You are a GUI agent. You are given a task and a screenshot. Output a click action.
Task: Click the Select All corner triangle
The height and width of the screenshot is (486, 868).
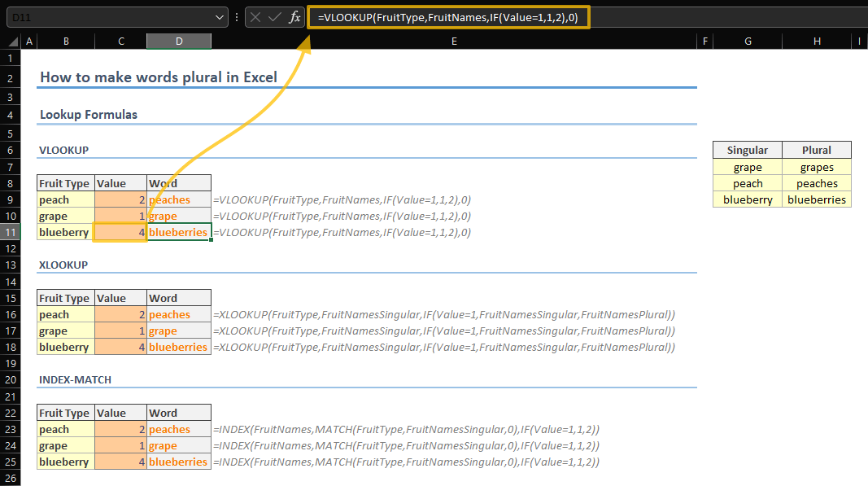click(x=11, y=42)
